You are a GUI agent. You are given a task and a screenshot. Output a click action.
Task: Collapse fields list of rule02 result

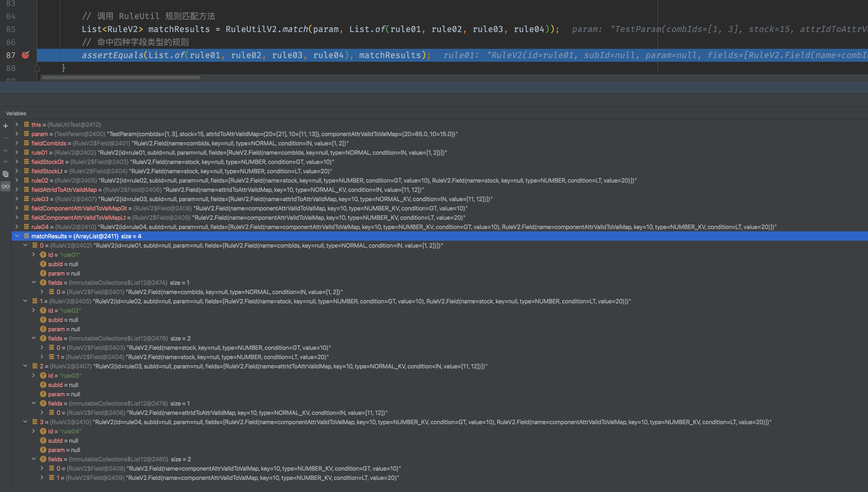pos(33,338)
